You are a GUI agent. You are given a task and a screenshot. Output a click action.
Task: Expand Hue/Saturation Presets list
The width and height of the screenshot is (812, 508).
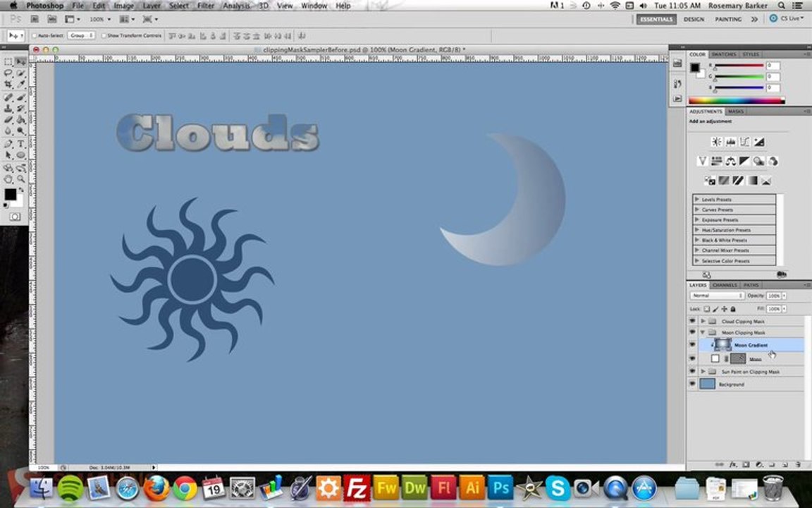[697, 229]
